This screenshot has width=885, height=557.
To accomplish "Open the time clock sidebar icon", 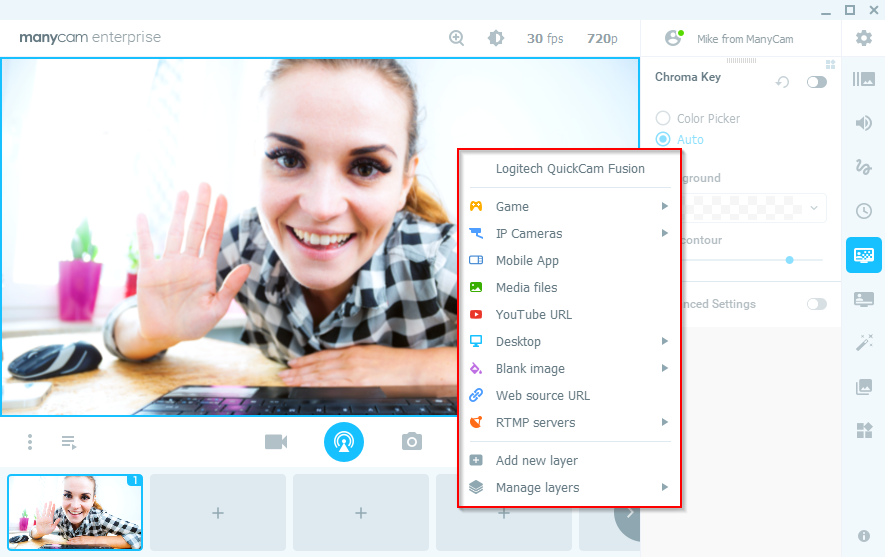I will pyautogui.click(x=864, y=211).
